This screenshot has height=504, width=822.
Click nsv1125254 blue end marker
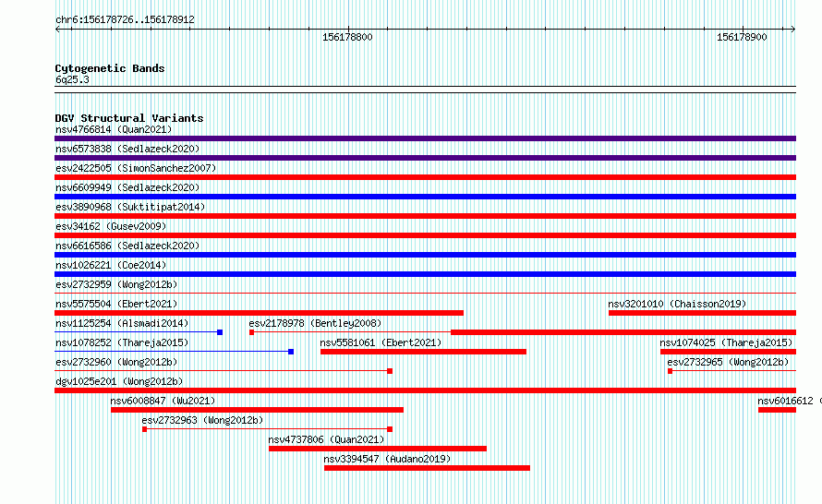tap(220, 332)
